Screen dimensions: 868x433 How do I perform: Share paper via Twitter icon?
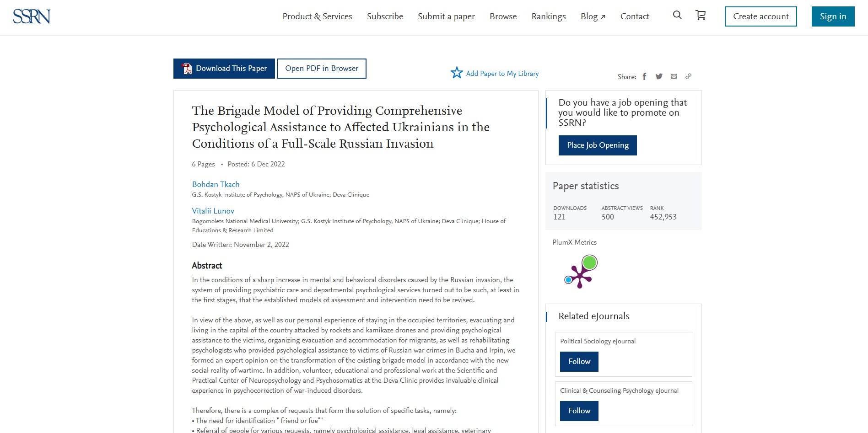click(659, 76)
